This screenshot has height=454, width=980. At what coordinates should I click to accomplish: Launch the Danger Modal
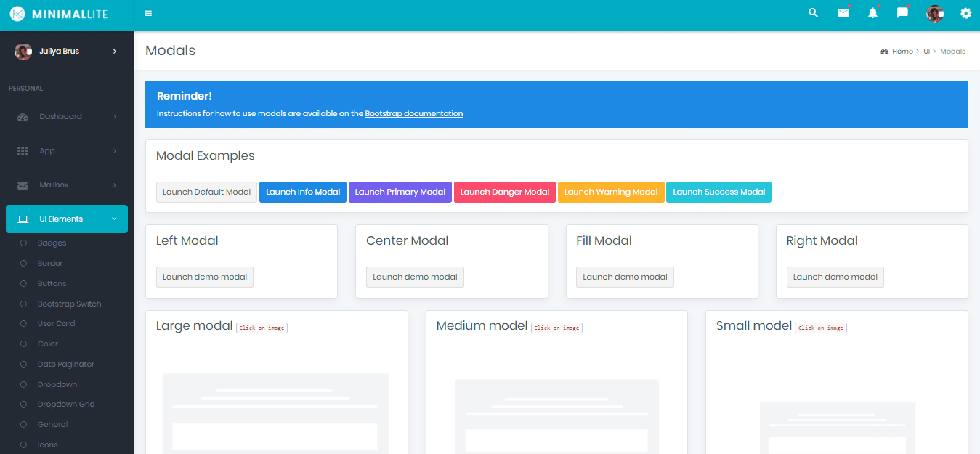point(505,192)
